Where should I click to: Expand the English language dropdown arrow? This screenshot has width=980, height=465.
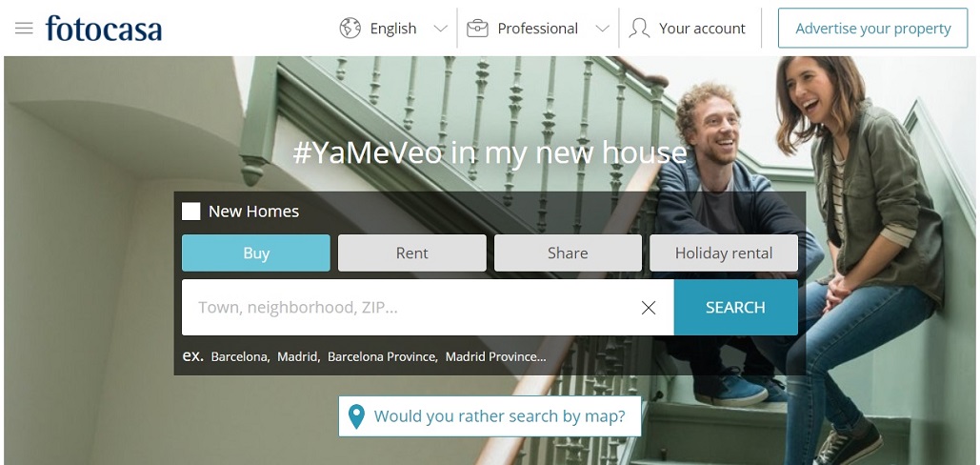(441, 29)
